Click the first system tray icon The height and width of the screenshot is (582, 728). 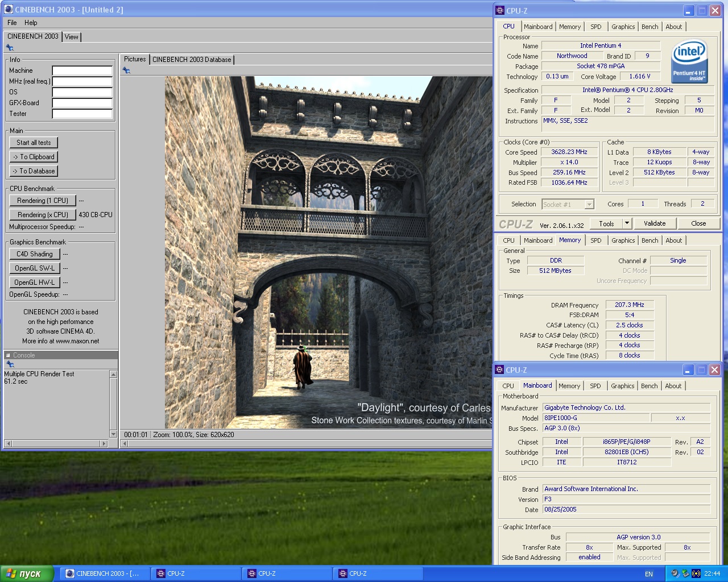(x=675, y=573)
